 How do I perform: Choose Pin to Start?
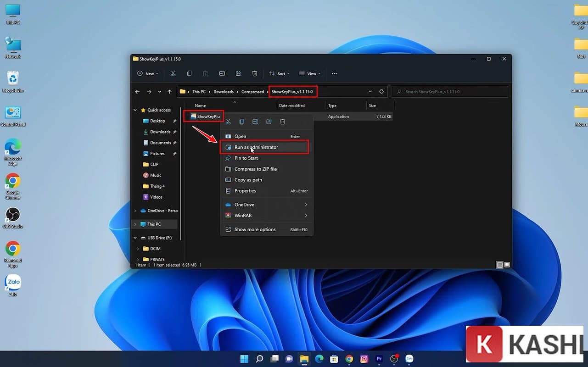(x=267, y=158)
